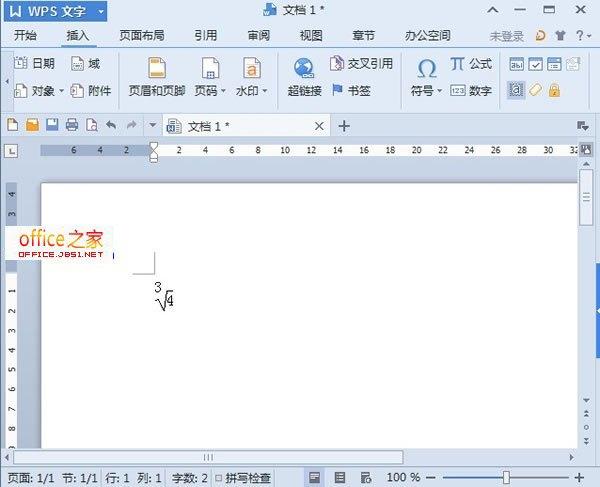
Task: Toggle the 拼写检查 spell check checkbox
Action: tap(218, 478)
